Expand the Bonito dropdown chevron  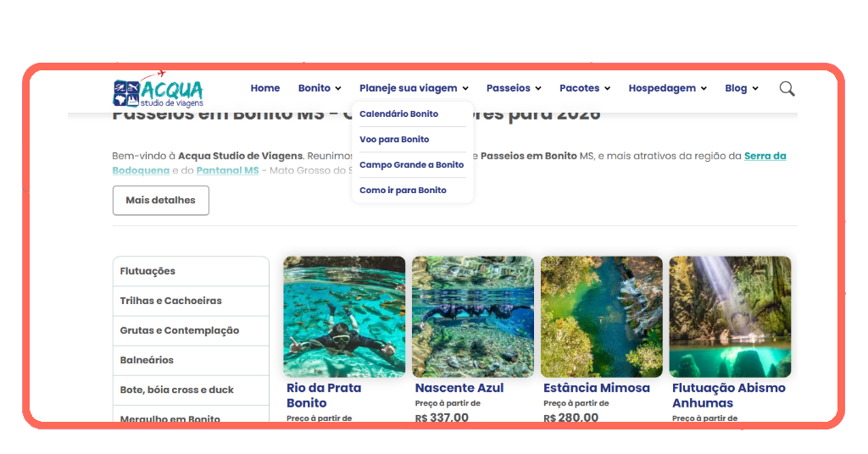(338, 88)
